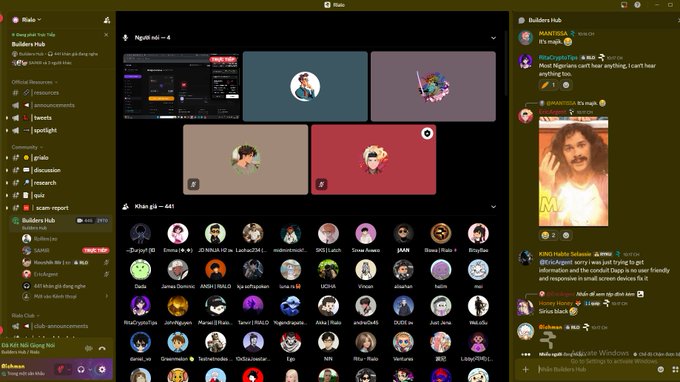Click the plus attach button in chat

[x=526, y=369]
